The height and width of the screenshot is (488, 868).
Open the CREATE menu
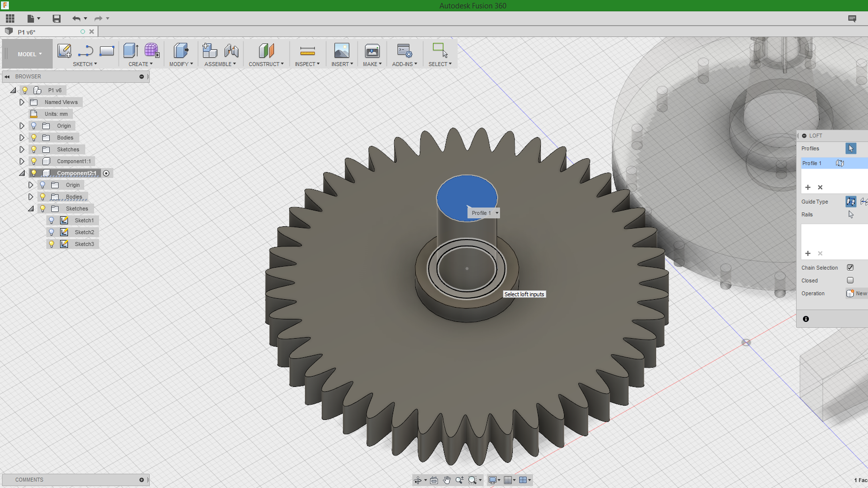coord(140,64)
